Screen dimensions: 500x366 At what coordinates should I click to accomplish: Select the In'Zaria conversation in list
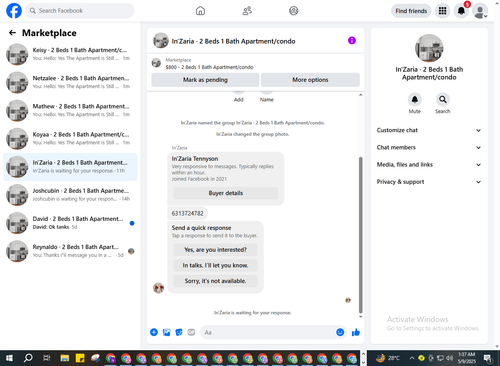(70, 167)
